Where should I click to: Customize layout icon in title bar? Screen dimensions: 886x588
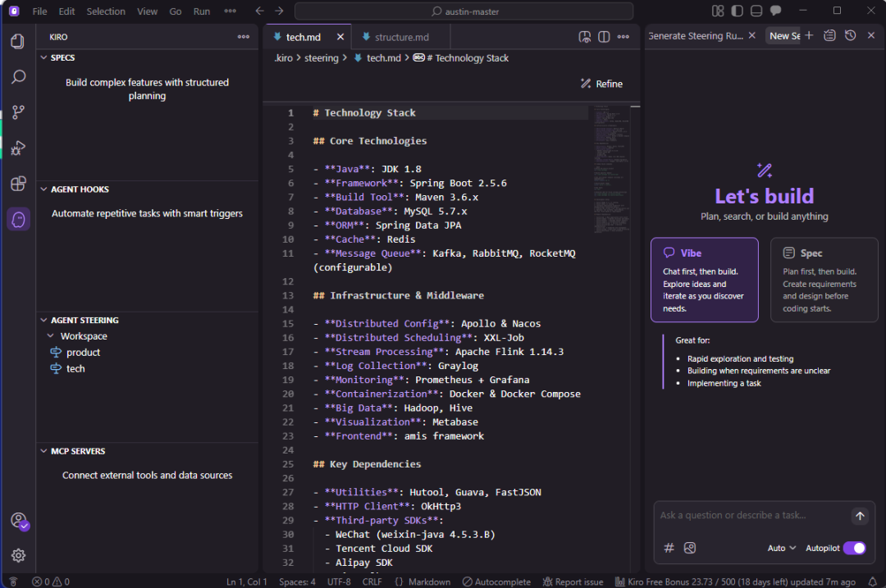(718, 11)
